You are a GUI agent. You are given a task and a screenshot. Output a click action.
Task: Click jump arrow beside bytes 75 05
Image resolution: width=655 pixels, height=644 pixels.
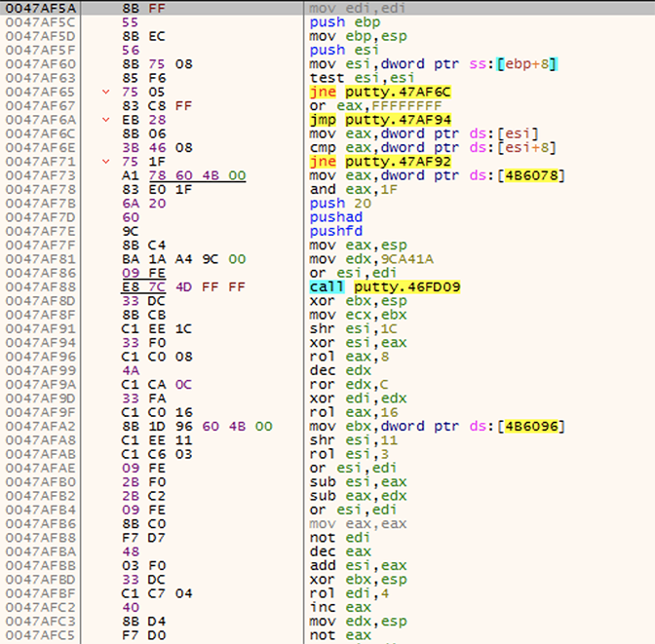point(105,92)
